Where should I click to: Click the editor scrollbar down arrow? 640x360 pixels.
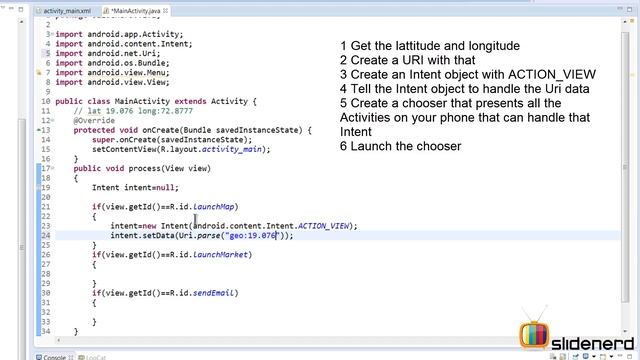pos(625,331)
